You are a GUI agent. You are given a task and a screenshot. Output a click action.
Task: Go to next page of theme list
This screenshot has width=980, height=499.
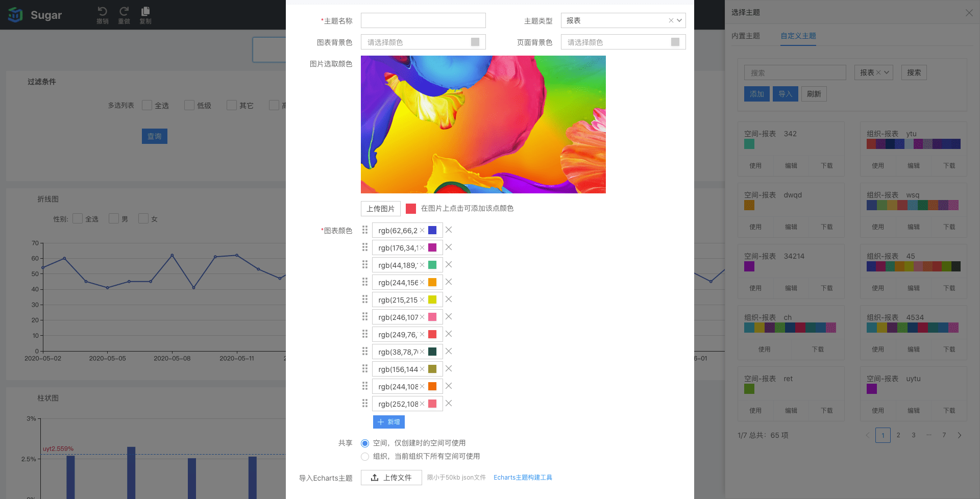click(960, 435)
